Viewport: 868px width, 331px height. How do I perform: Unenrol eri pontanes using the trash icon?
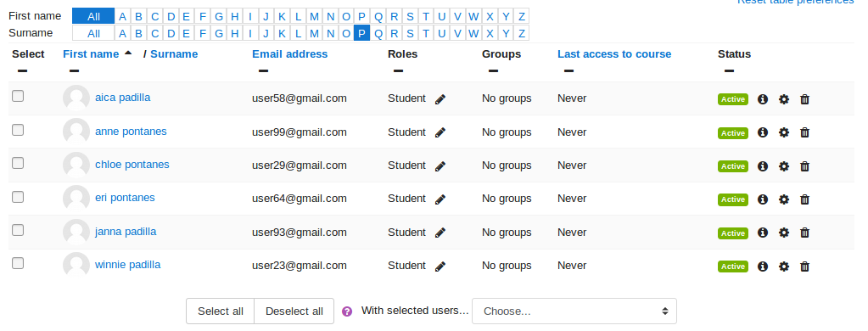tap(805, 199)
